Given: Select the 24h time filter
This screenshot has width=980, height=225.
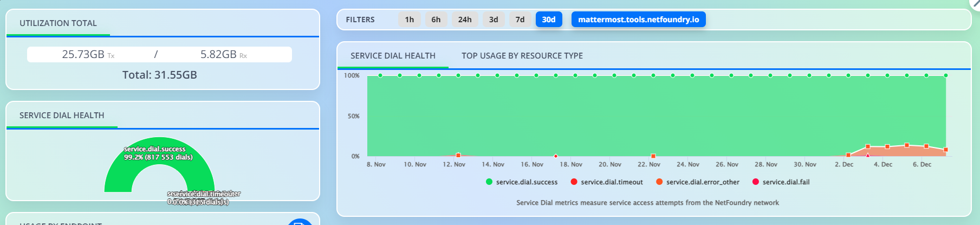Looking at the screenshot, I should coord(465,20).
